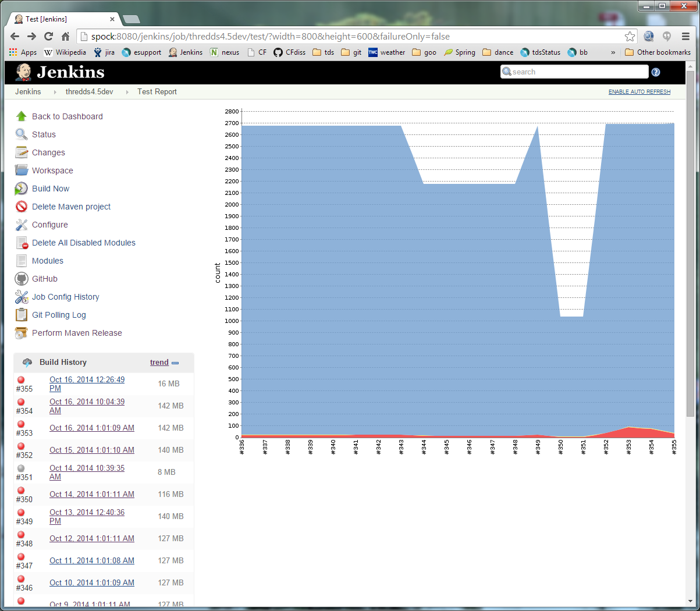Click the Status magnifying glass icon
Screen dimensions: 700x611
pyautogui.click(x=22, y=134)
